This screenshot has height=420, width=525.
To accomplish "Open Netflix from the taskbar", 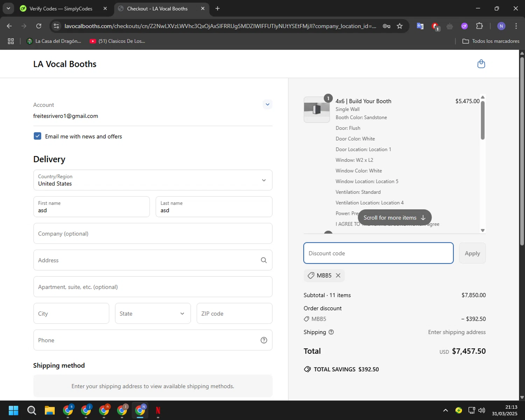I will 158,410.
